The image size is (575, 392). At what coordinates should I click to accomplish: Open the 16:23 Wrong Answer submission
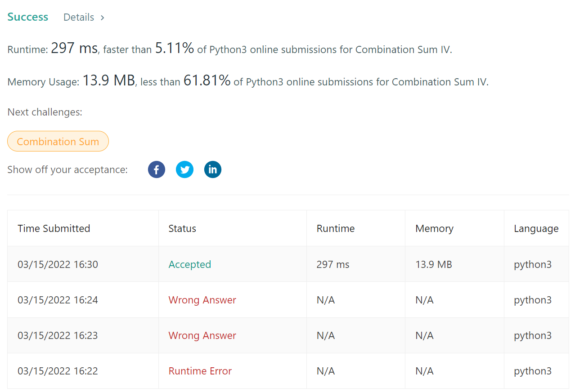coord(202,335)
